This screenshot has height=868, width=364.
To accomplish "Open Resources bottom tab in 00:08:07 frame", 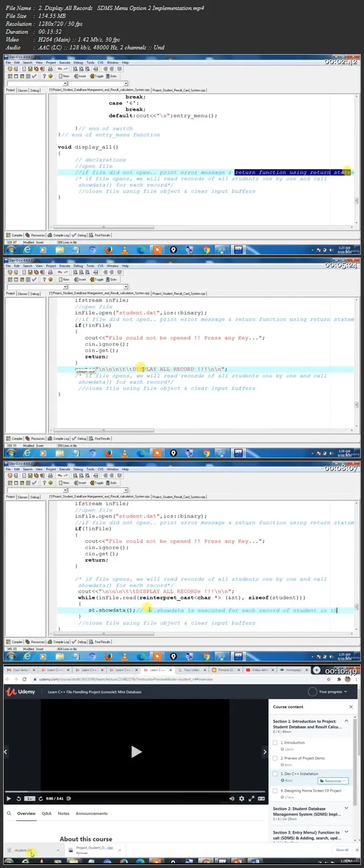I will tap(36, 642).
